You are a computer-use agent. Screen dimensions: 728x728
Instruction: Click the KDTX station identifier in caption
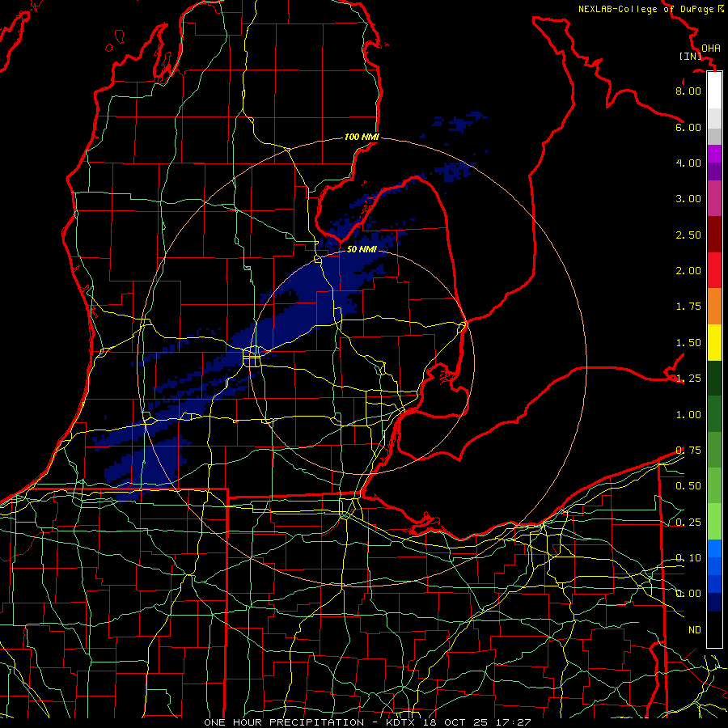[402, 722]
